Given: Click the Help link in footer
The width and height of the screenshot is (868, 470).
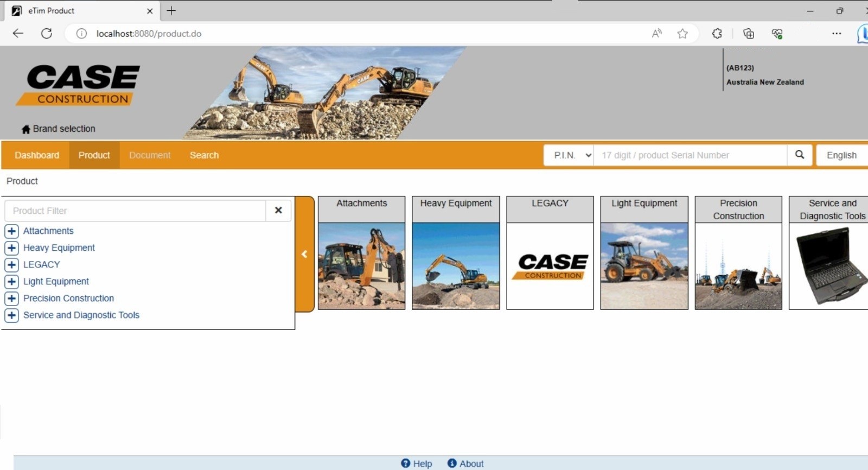Looking at the screenshot, I should tap(423, 463).
